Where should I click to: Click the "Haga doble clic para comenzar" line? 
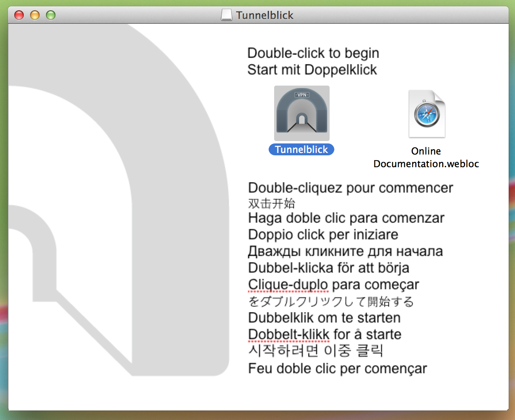346,218
